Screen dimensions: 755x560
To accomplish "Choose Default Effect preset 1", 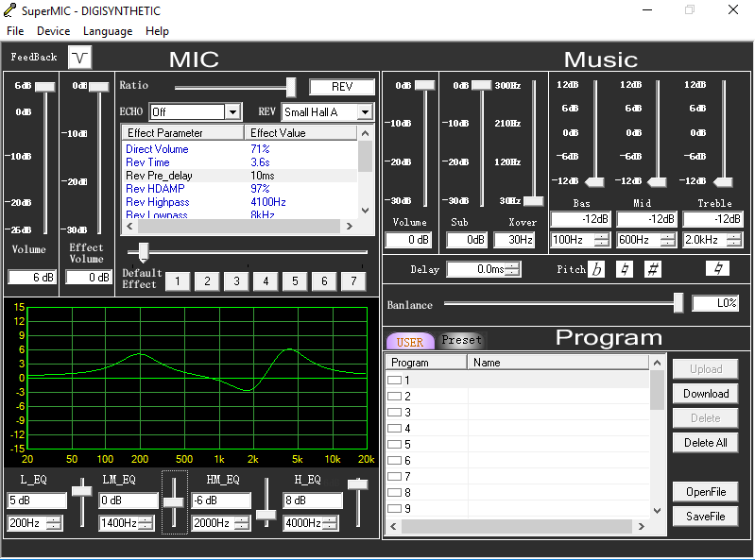I will pyautogui.click(x=178, y=280).
